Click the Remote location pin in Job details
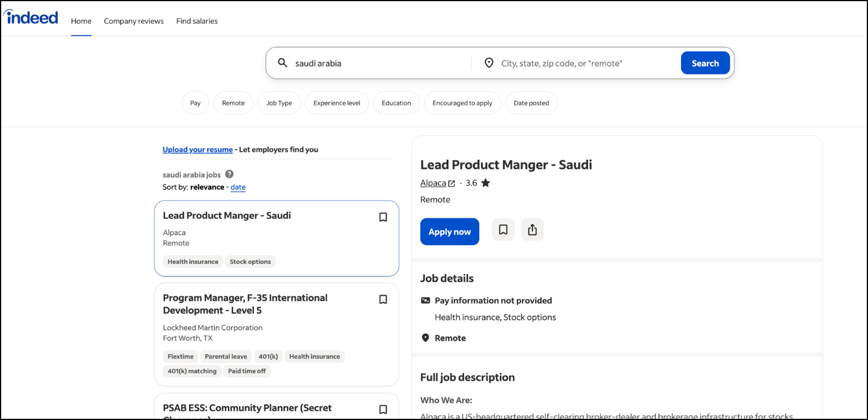 425,338
